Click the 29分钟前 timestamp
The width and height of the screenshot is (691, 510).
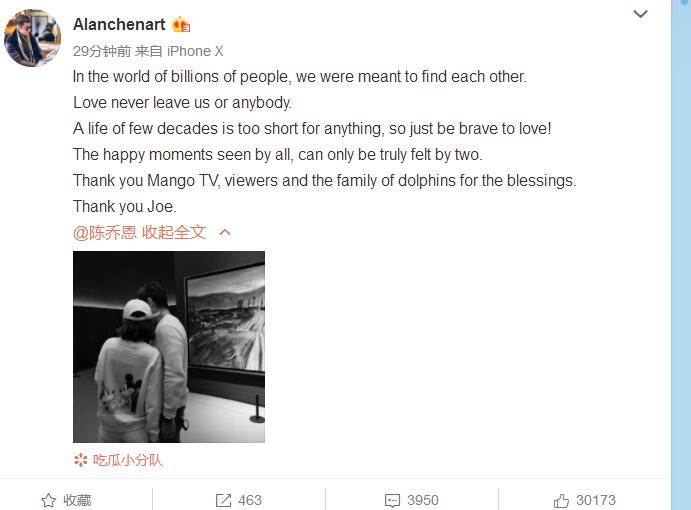[102, 51]
